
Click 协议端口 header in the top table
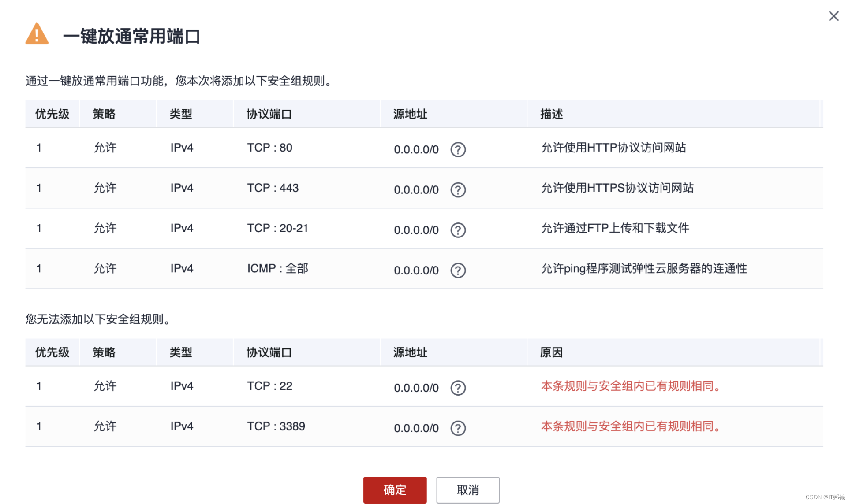(x=269, y=114)
